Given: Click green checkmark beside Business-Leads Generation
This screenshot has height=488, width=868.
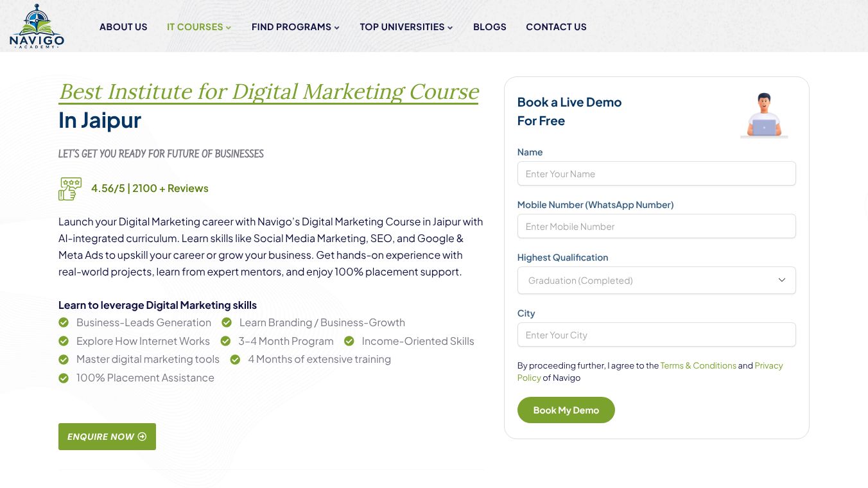Looking at the screenshot, I should click(64, 322).
